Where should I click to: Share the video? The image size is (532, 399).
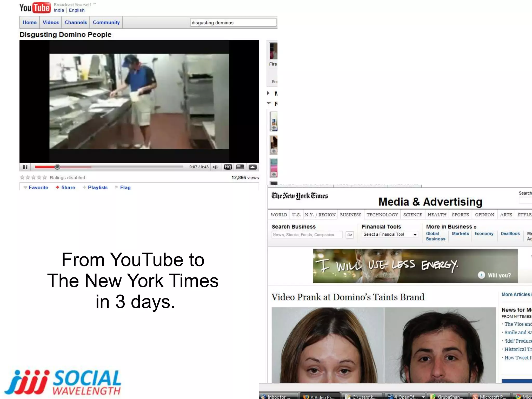[x=68, y=188]
